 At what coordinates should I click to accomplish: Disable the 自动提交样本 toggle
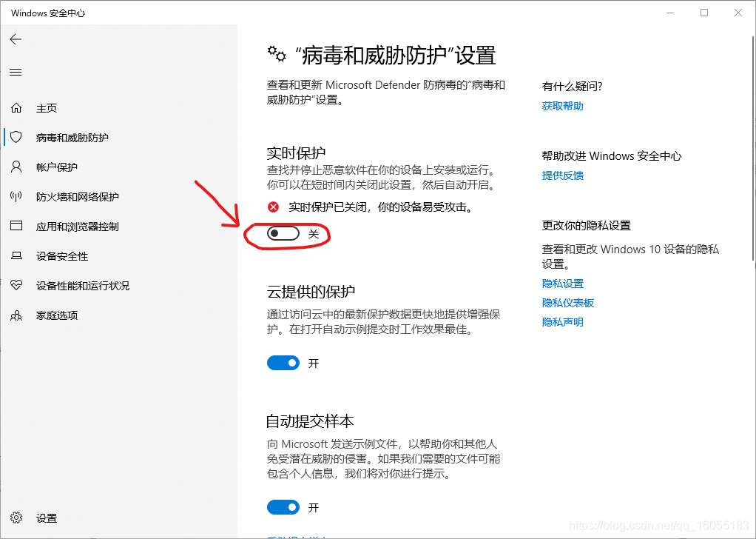coord(283,507)
